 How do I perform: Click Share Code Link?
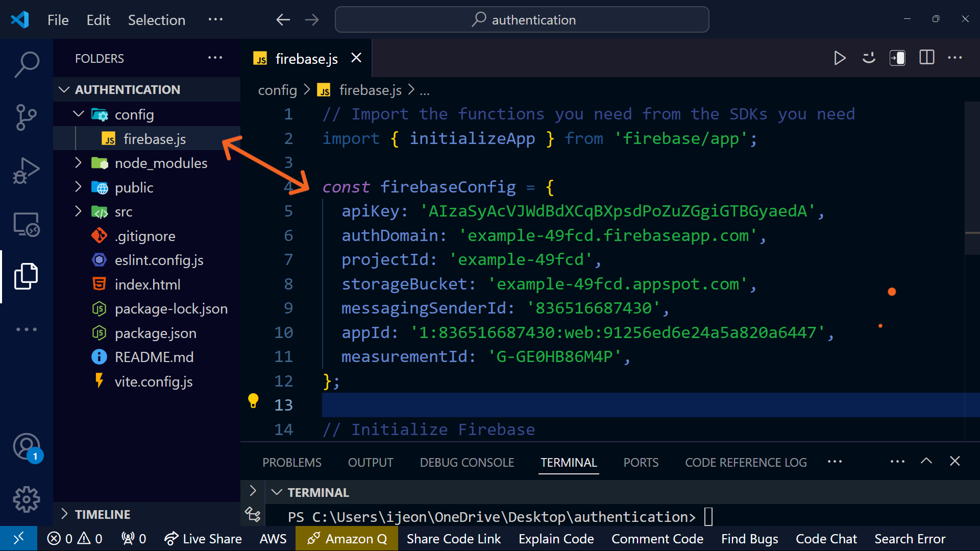[x=454, y=539]
